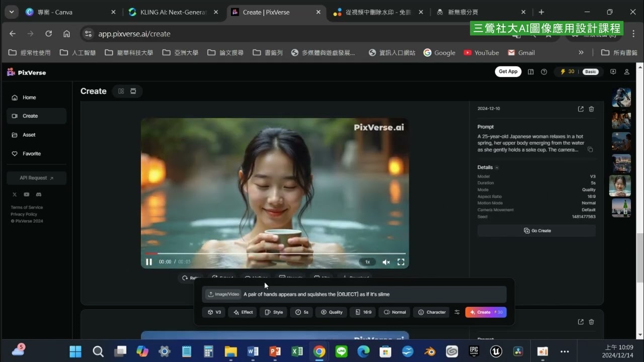Switch to the KLING AI browser tab
The image size is (644, 362).
(x=173, y=12)
